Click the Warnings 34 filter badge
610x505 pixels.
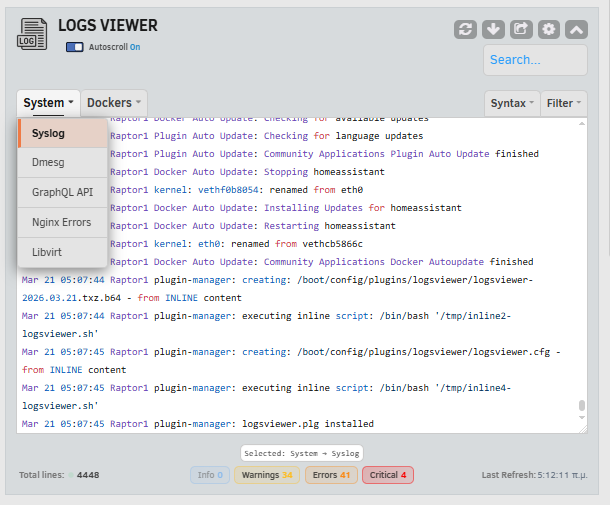pos(267,475)
